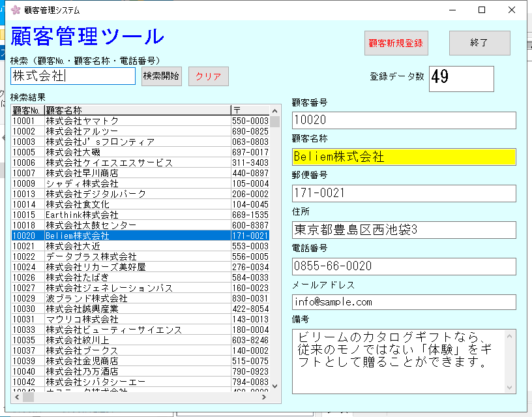Click the 備考 box scroll-up arrow
Image resolution: width=532 pixels, height=417 pixels.
point(509,336)
